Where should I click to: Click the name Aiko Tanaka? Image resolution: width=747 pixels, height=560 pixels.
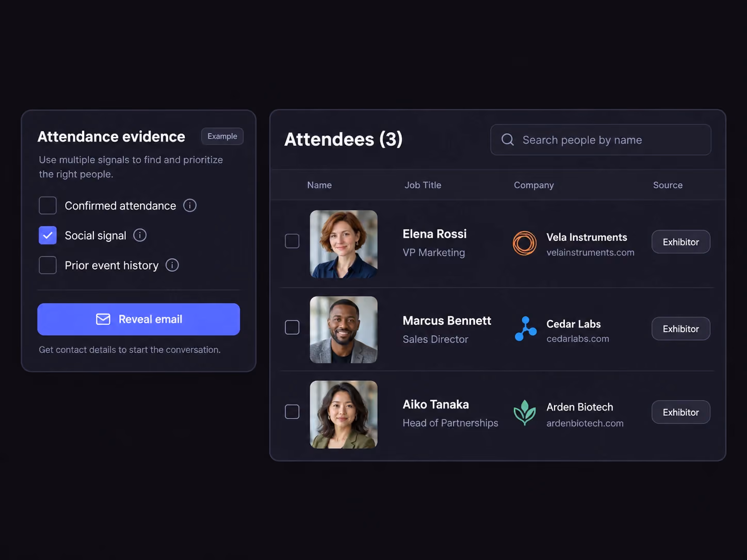[435, 405]
